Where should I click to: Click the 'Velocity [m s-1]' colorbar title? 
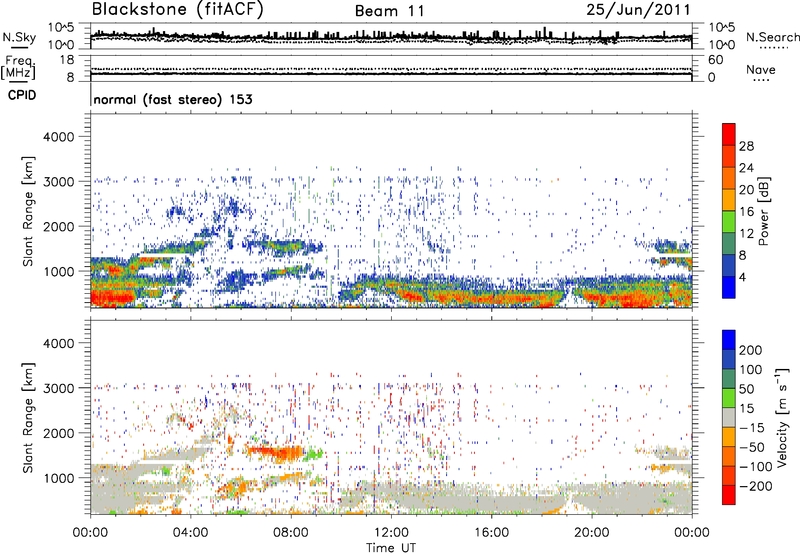783,417
